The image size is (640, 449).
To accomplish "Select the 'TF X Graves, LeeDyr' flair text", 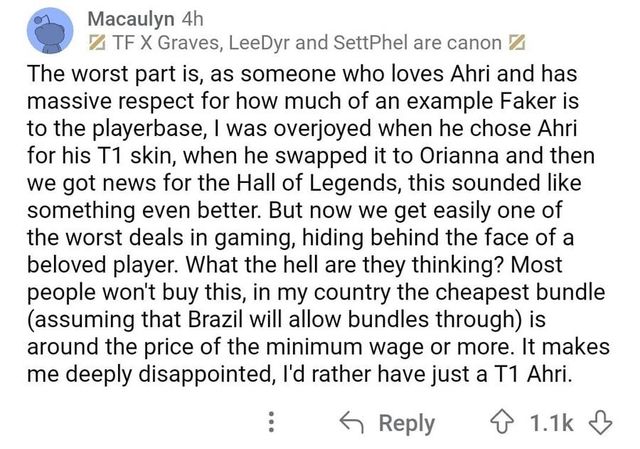I will (x=200, y=45).
